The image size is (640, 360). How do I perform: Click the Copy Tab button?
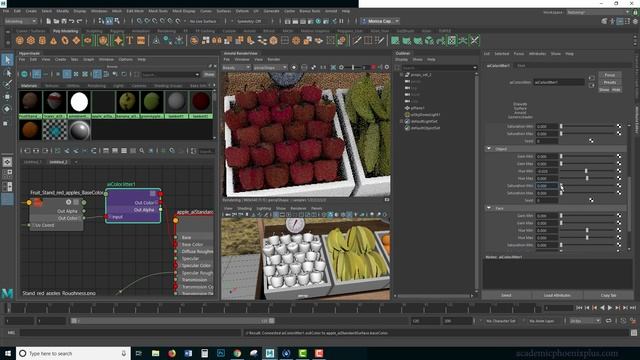(608, 295)
